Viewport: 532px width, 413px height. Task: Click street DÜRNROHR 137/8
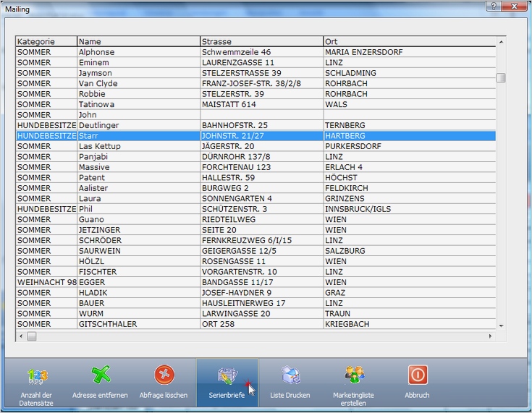coord(262,157)
